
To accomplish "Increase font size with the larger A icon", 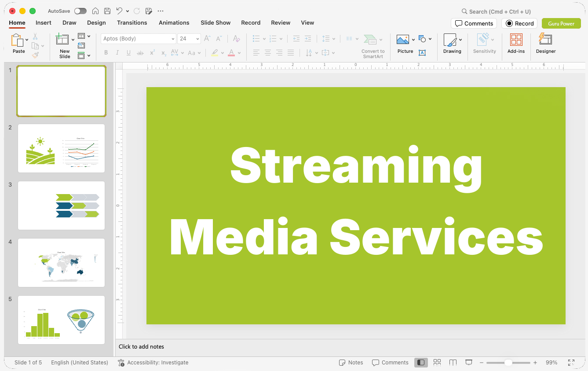I will coord(208,39).
